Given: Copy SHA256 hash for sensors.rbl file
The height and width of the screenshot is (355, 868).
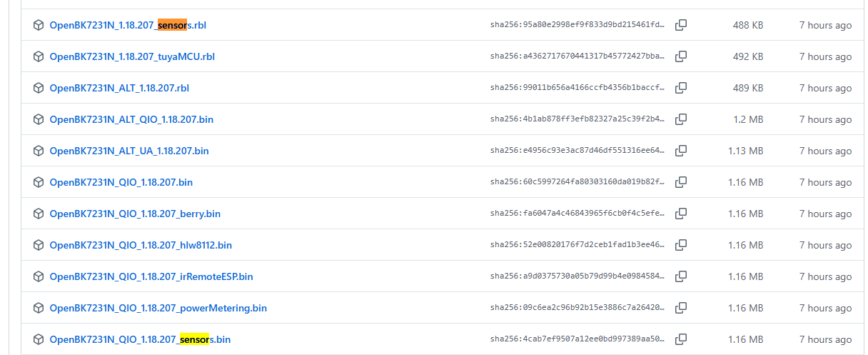Looking at the screenshot, I should tap(681, 25).
